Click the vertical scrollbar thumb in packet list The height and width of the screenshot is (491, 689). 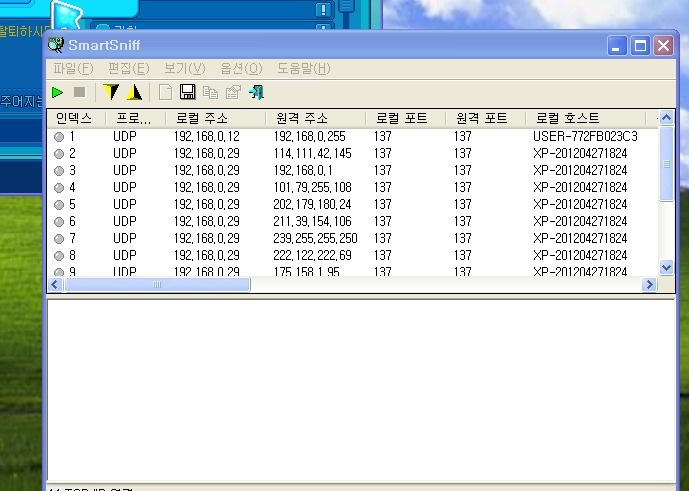(x=667, y=164)
